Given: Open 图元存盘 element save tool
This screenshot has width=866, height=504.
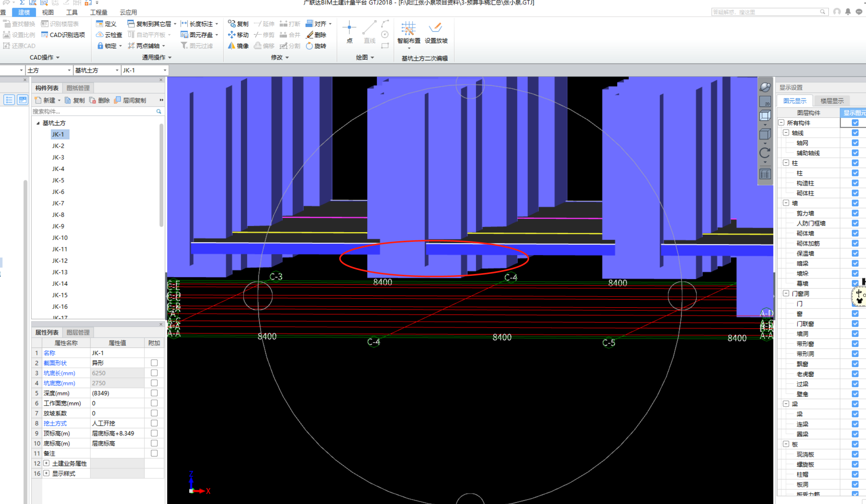Looking at the screenshot, I should point(197,35).
